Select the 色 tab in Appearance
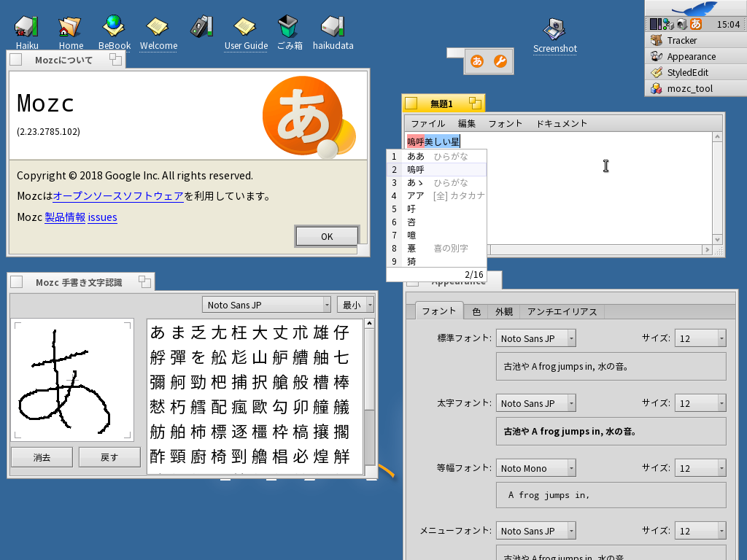 coord(476,312)
